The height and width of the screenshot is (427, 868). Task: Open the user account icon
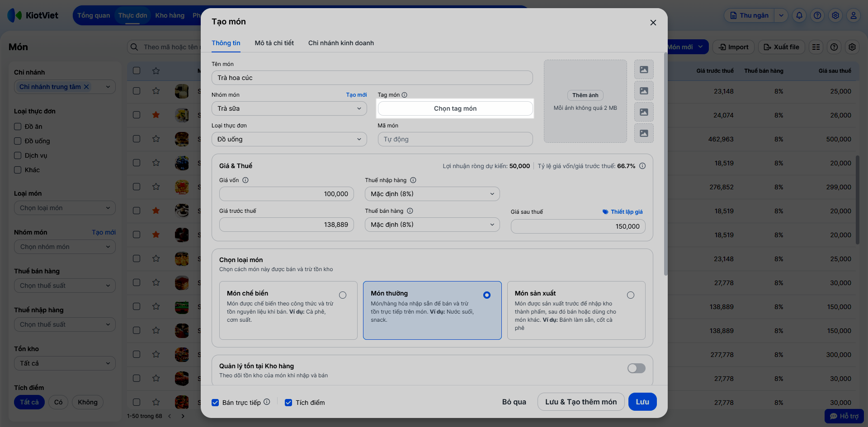(854, 15)
